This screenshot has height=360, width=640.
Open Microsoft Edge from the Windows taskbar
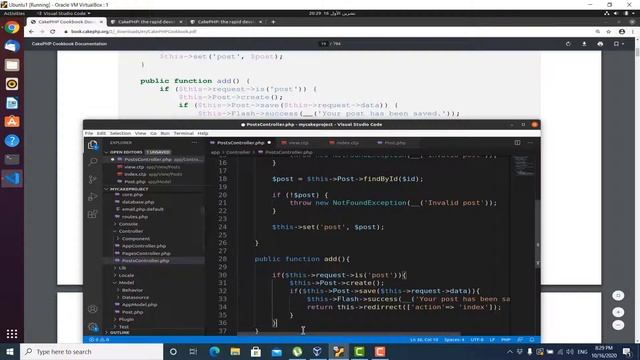214,351
